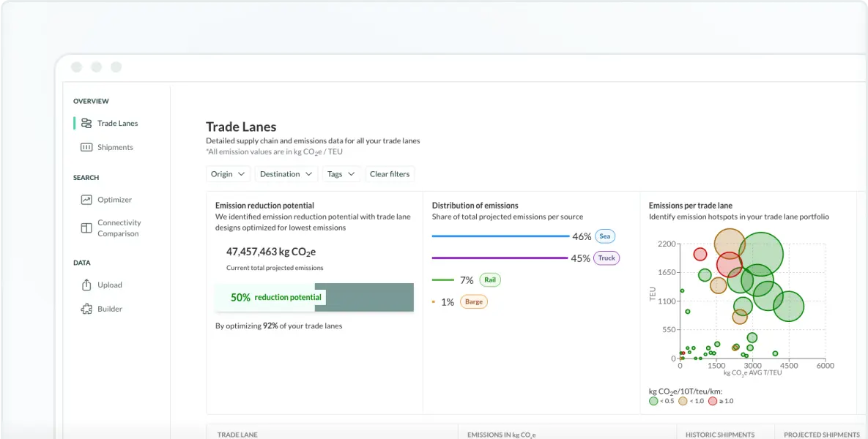Image resolution: width=868 pixels, height=439 pixels.
Task: Open Shipments menu item
Action: point(115,147)
